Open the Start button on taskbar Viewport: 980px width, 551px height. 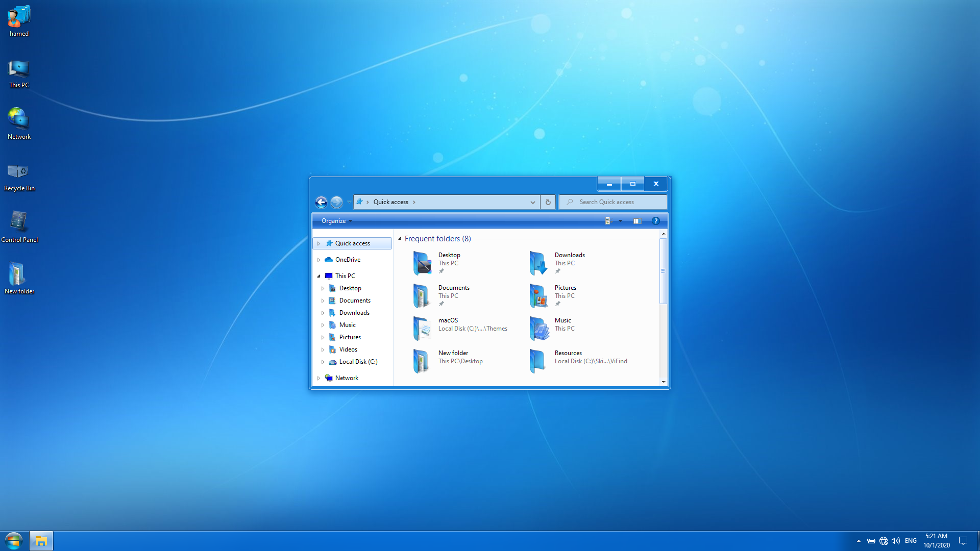coord(14,541)
